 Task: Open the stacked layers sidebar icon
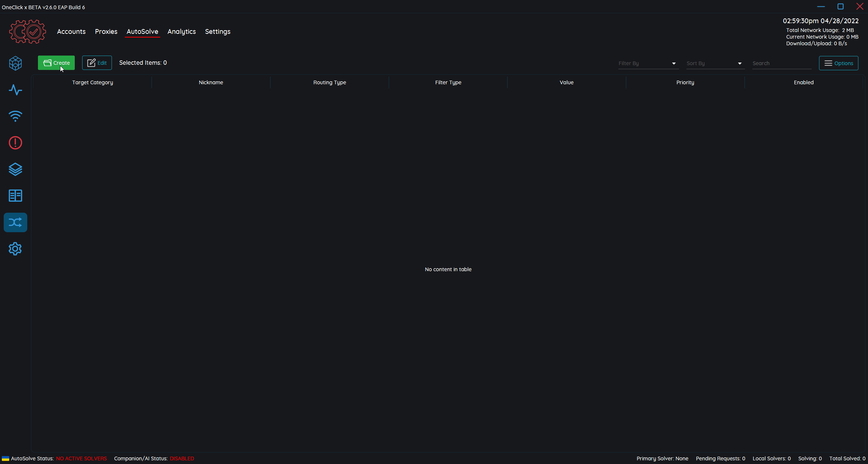tap(15, 169)
